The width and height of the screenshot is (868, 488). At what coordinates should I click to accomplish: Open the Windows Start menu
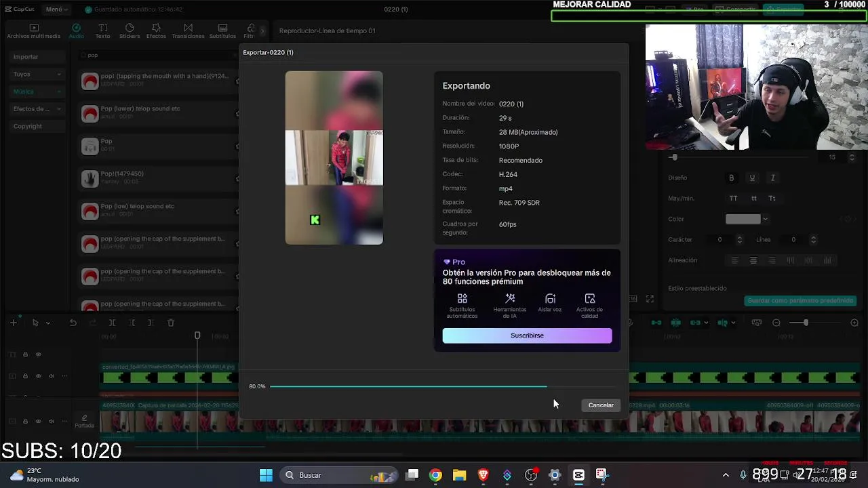pyautogui.click(x=266, y=475)
